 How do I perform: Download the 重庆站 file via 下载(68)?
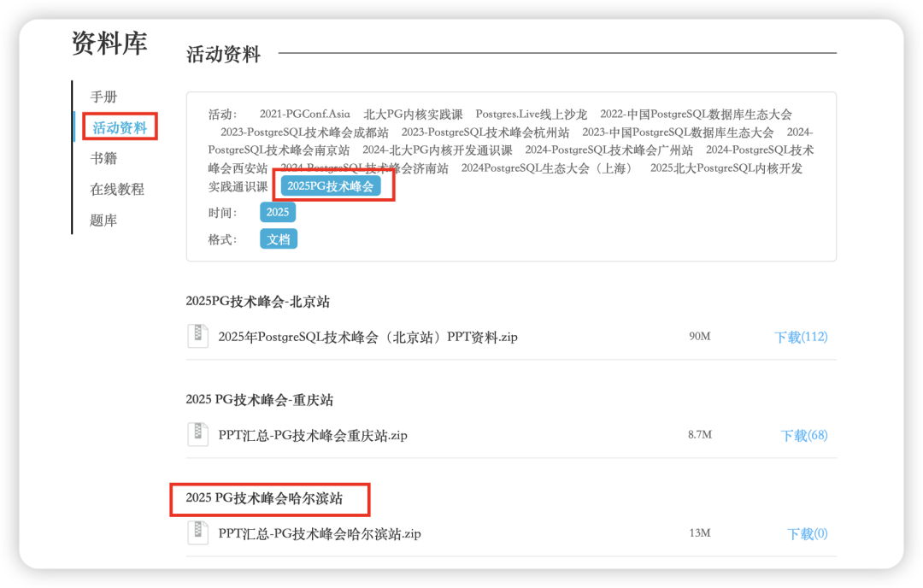(x=804, y=435)
